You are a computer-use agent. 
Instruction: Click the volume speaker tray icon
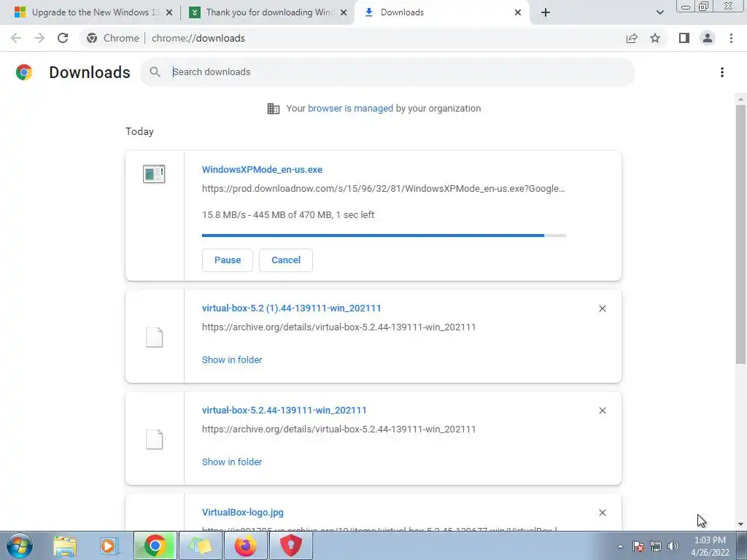point(673,546)
